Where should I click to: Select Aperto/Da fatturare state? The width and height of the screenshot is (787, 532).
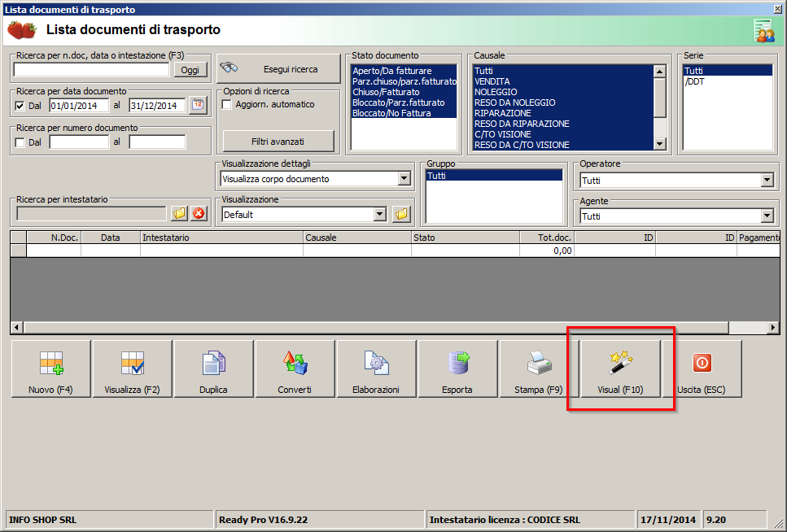click(404, 71)
